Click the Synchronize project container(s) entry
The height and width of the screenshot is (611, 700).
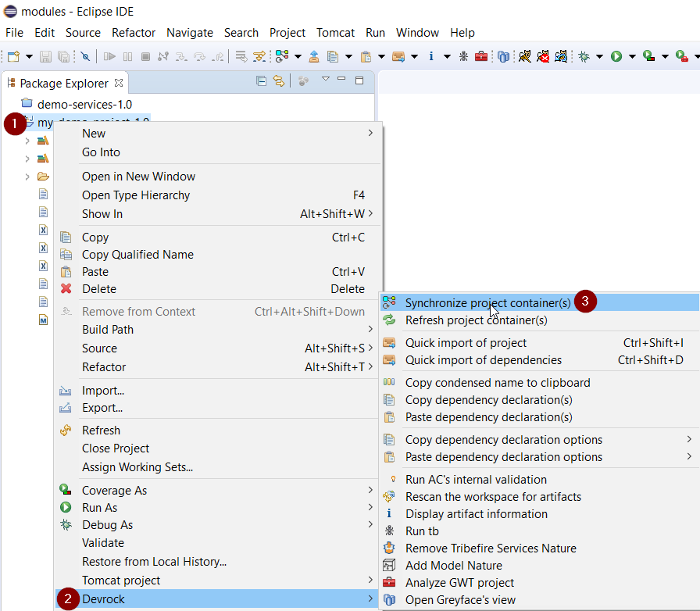point(487,302)
